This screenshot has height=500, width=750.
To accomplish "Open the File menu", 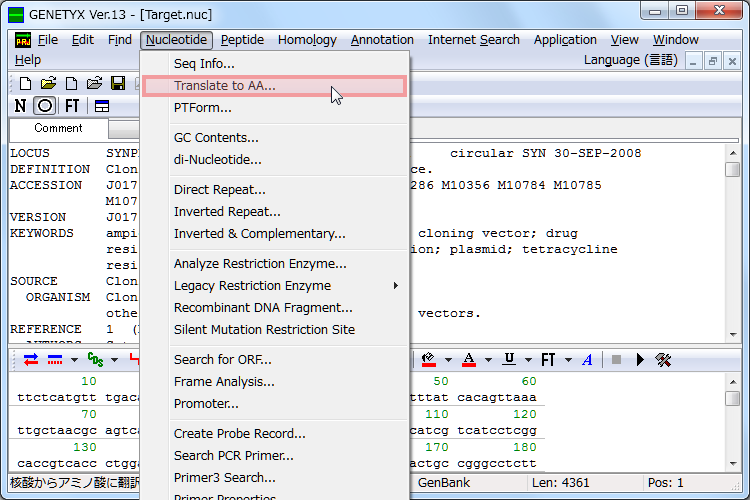I will coord(48,40).
